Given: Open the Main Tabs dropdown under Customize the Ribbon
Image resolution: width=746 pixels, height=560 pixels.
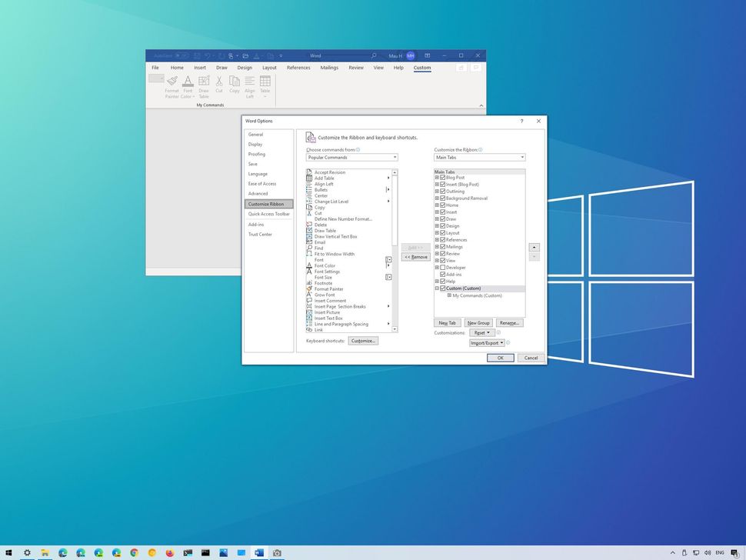Looking at the screenshot, I should 521,157.
